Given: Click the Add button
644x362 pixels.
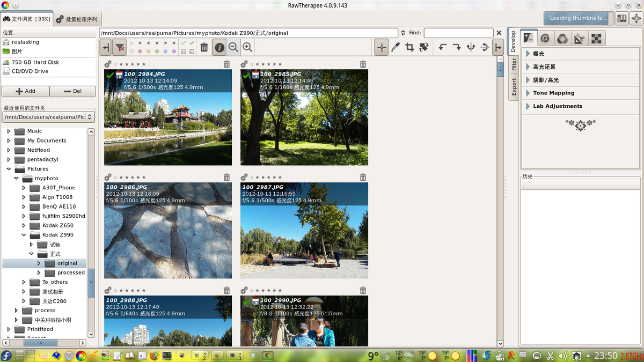Looking at the screenshot, I should 25,91.
